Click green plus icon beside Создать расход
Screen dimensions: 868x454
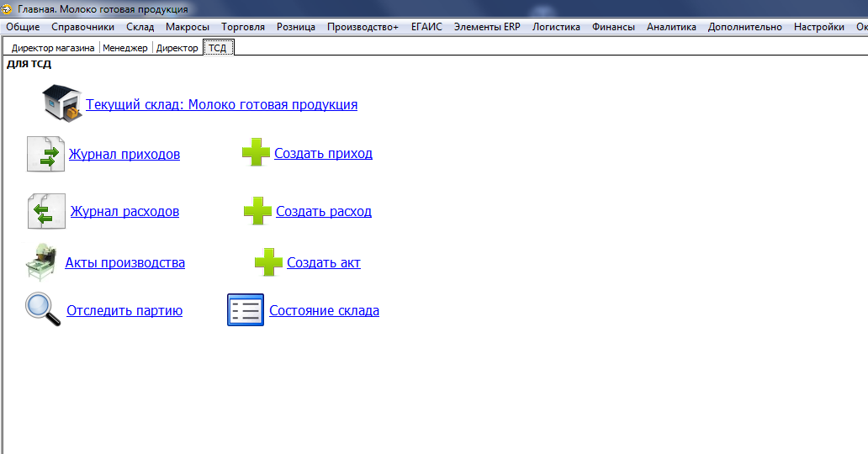[x=257, y=211]
